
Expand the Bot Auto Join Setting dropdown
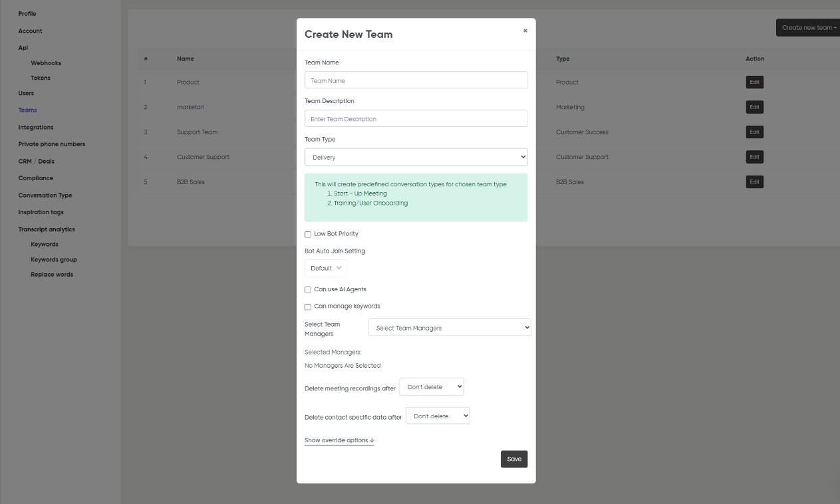coord(325,268)
